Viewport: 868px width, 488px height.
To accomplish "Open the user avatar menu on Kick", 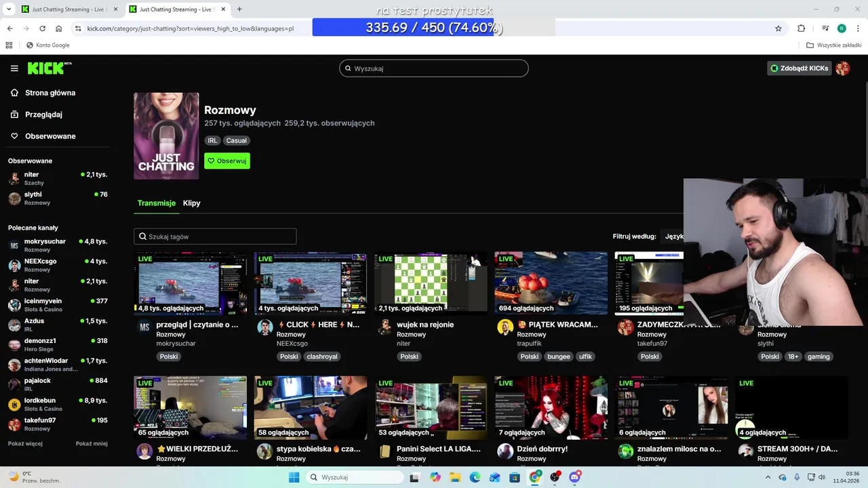I will (842, 68).
